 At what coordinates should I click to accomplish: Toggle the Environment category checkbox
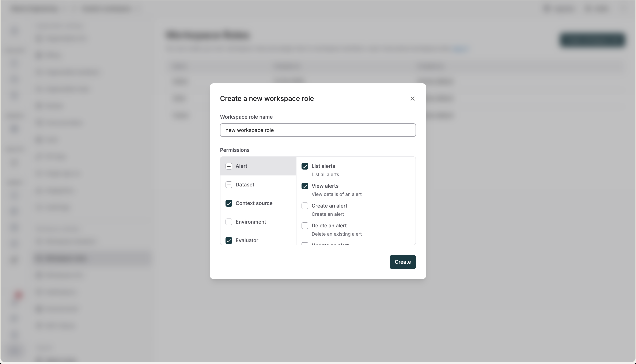(x=229, y=222)
